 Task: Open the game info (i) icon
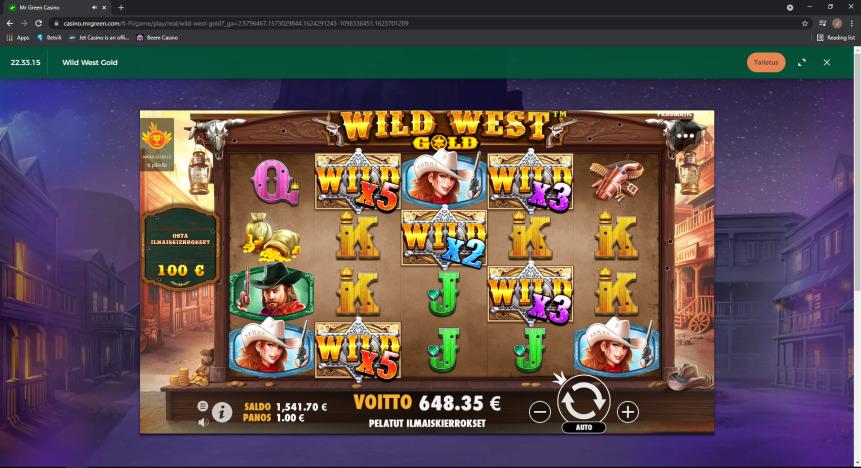[x=222, y=412]
